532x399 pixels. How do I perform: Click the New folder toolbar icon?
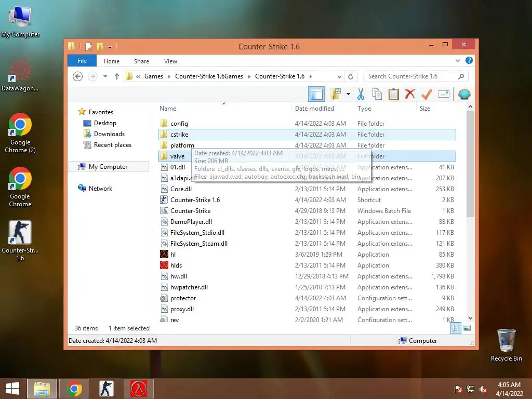[x=336, y=94]
